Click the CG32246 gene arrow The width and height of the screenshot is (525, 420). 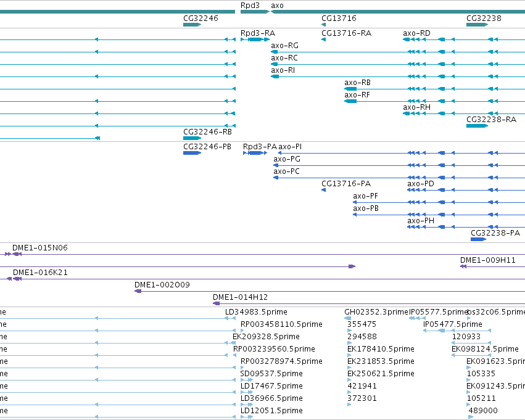[x=192, y=25]
